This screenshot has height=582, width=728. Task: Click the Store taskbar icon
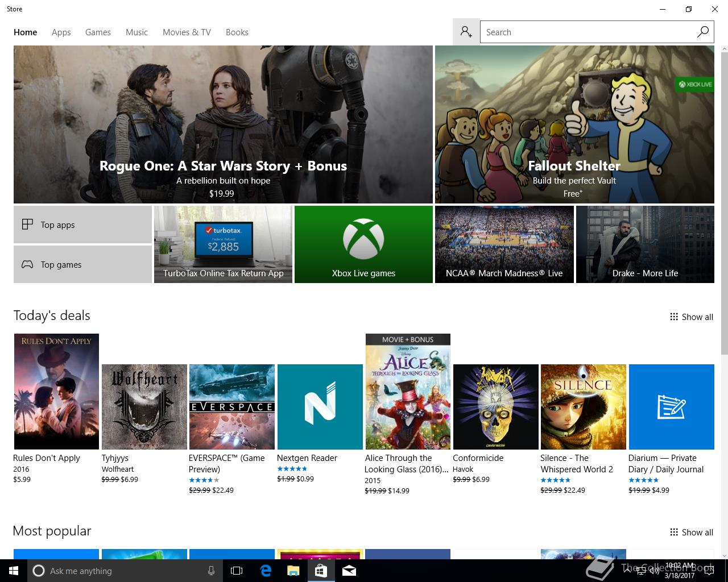click(321, 571)
